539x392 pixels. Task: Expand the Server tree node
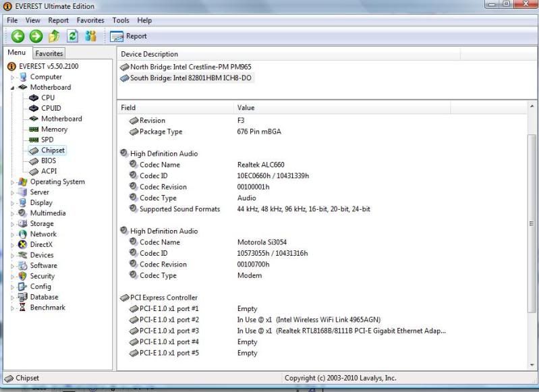tap(12, 192)
